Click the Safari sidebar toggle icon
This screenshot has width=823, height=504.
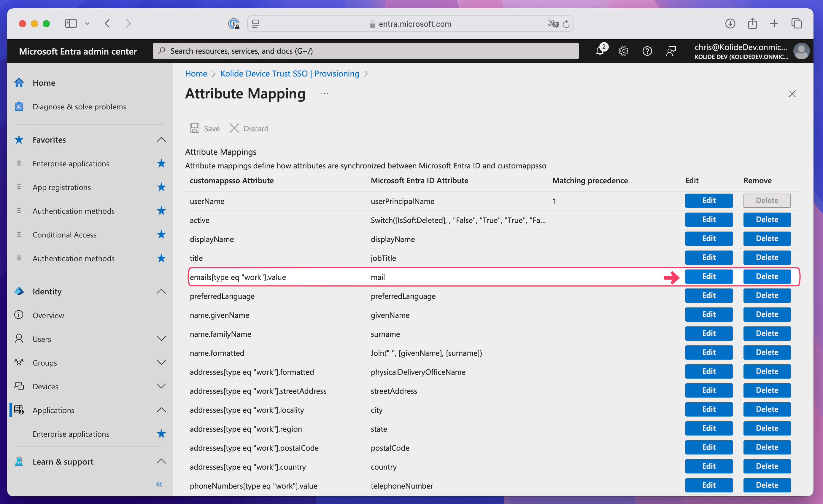71,24
